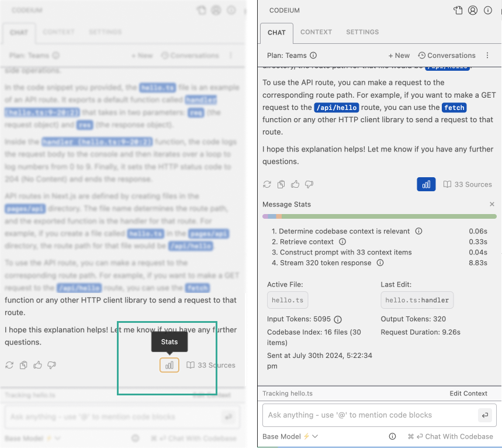Click the fetch code chip in the right panel
Viewport: 502px width, 448px height.
click(x=454, y=108)
